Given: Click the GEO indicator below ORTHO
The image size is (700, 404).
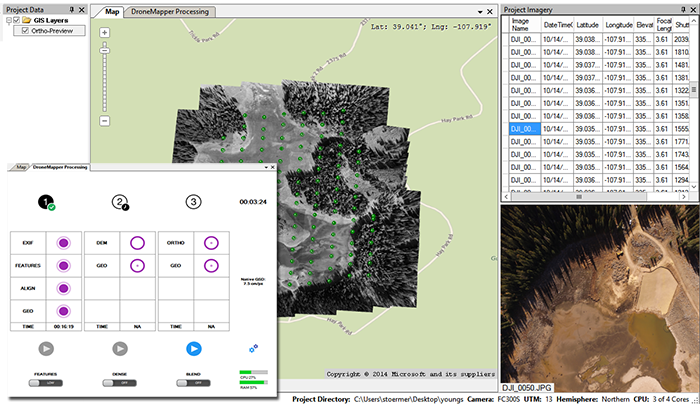Looking at the screenshot, I should pyautogui.click(x=211, y=266).
